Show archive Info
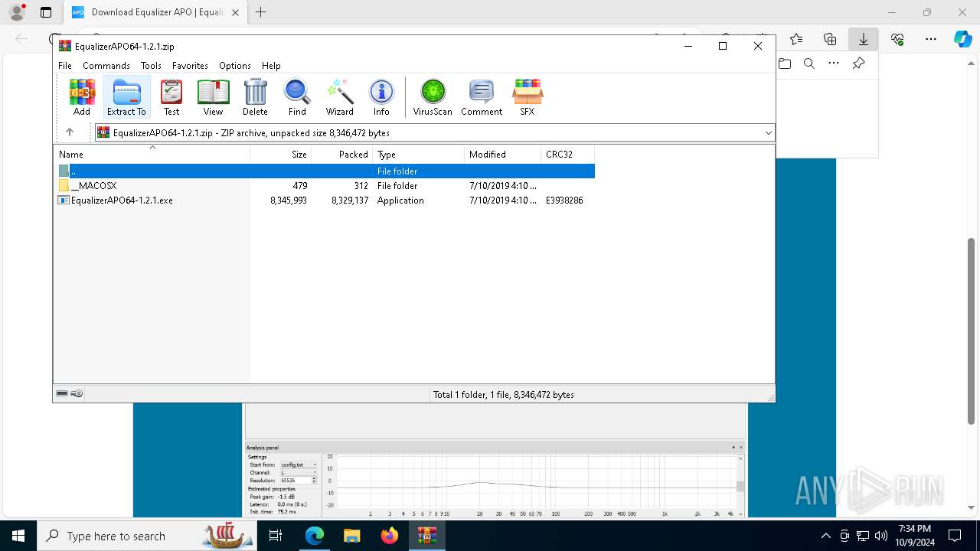This screenshot has width=980, height=551. tap(381, 97)
